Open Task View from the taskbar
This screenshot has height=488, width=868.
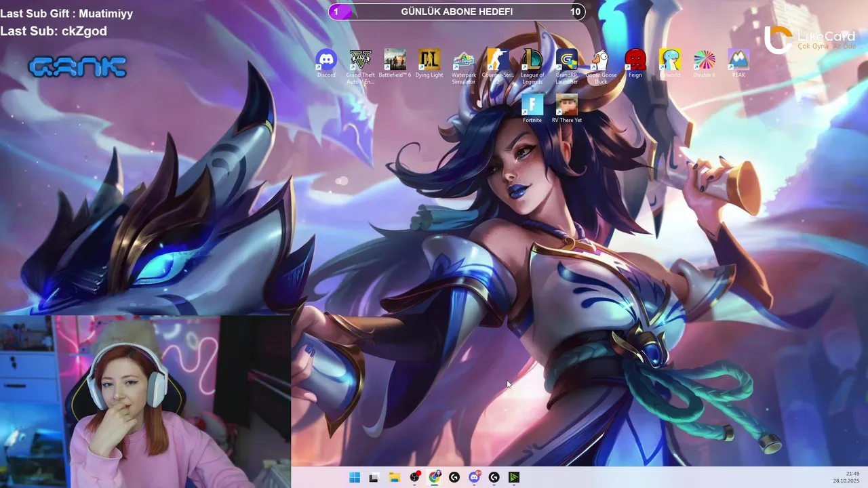tap(373, 477)
